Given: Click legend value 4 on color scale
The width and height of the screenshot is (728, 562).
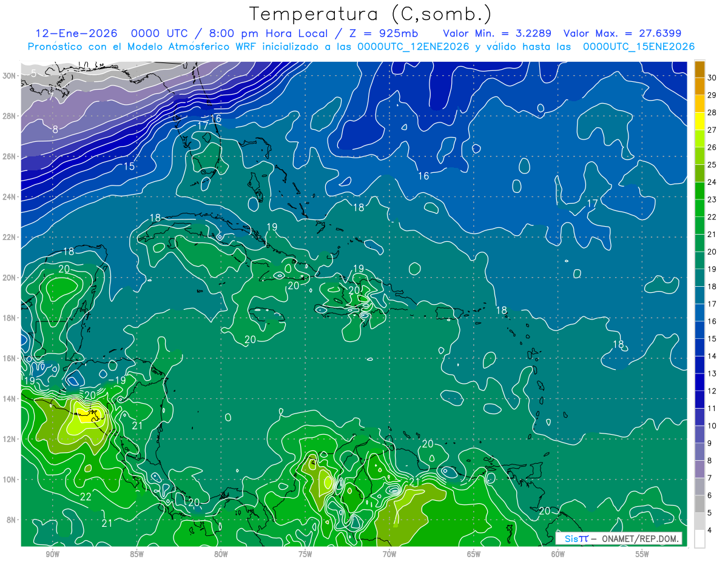Looking at the screenshot, I should [710, 530].
